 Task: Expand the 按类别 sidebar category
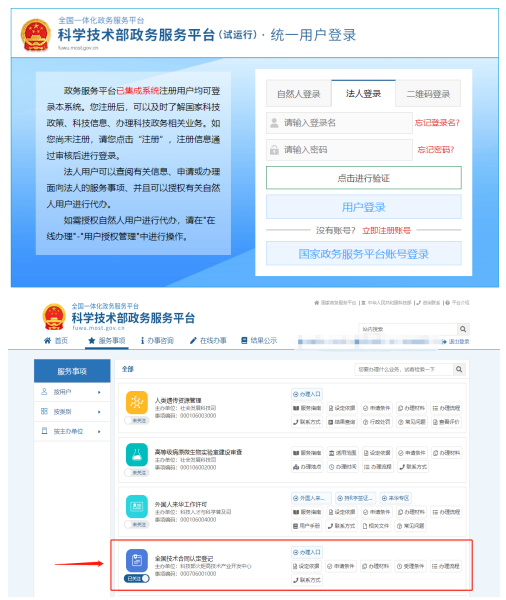pos(72,412)
